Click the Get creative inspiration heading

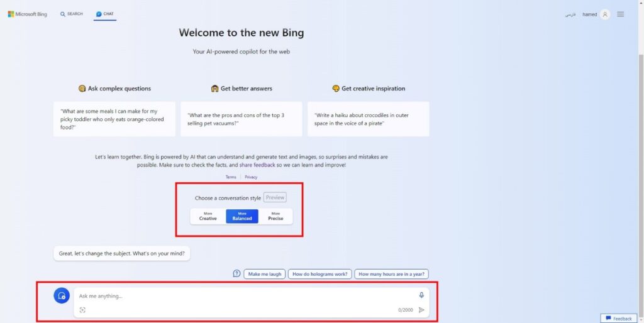(369, 89)
